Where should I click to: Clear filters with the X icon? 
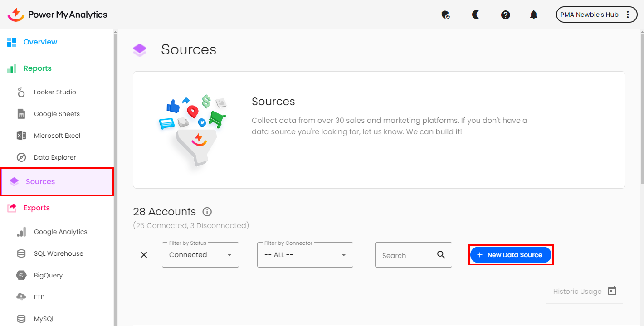click(x=144, y=255)
